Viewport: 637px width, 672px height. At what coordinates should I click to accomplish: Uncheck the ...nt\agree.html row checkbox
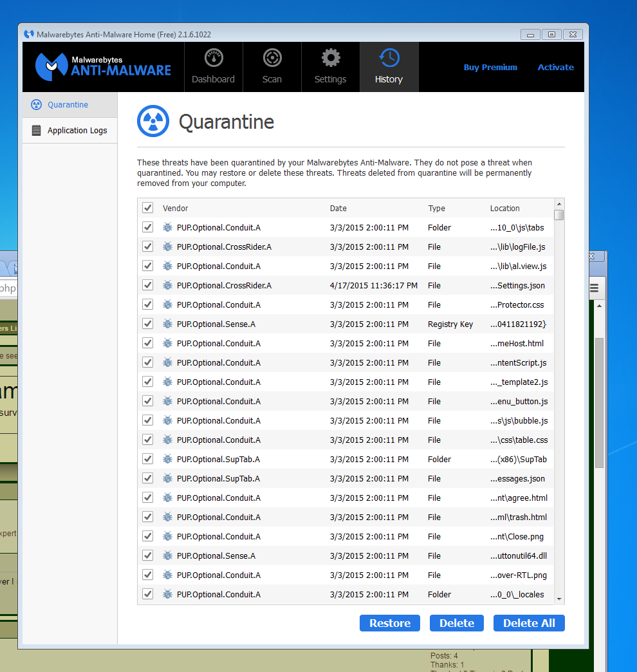pyautogui.click(x=148, y=498)
